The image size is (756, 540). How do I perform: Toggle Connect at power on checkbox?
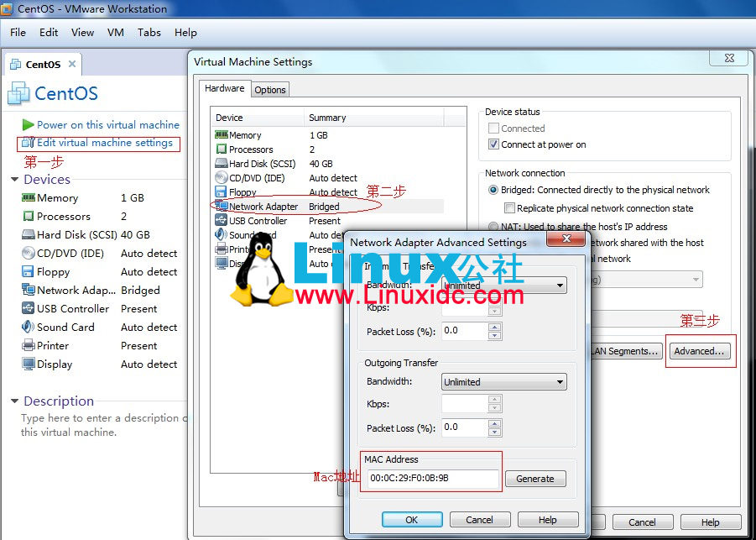[493, 144]
